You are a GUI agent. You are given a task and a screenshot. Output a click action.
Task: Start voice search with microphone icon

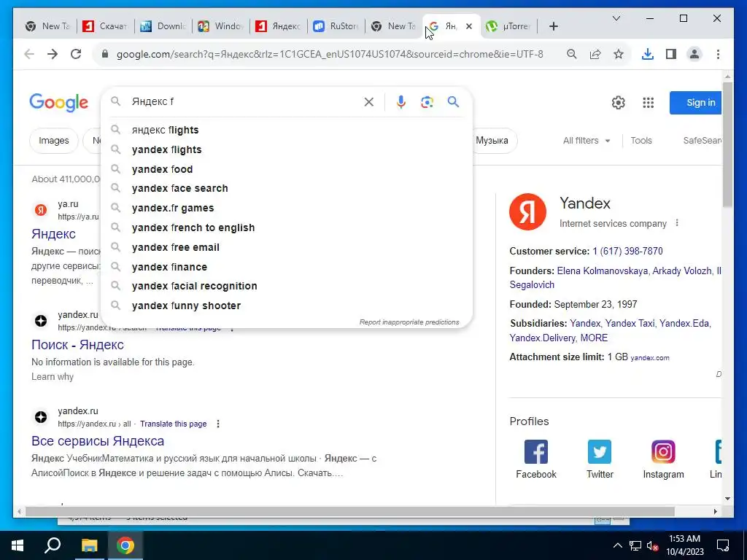click(x=401, y=102)
